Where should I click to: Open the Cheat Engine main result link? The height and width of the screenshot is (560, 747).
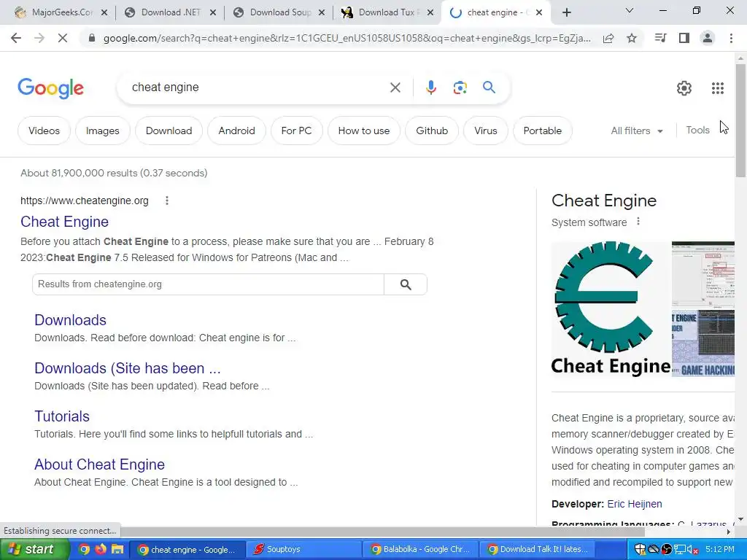(x=64, y=222)
